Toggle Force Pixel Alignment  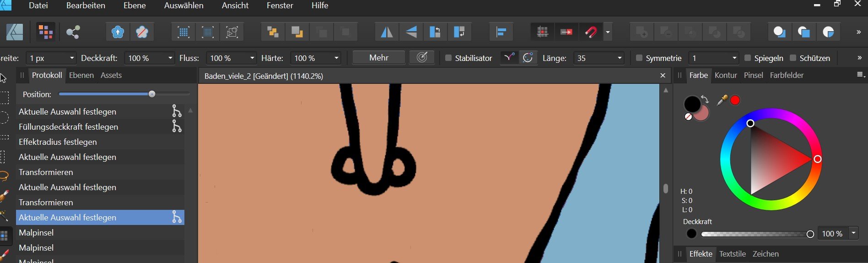click(x=542, y=32)
